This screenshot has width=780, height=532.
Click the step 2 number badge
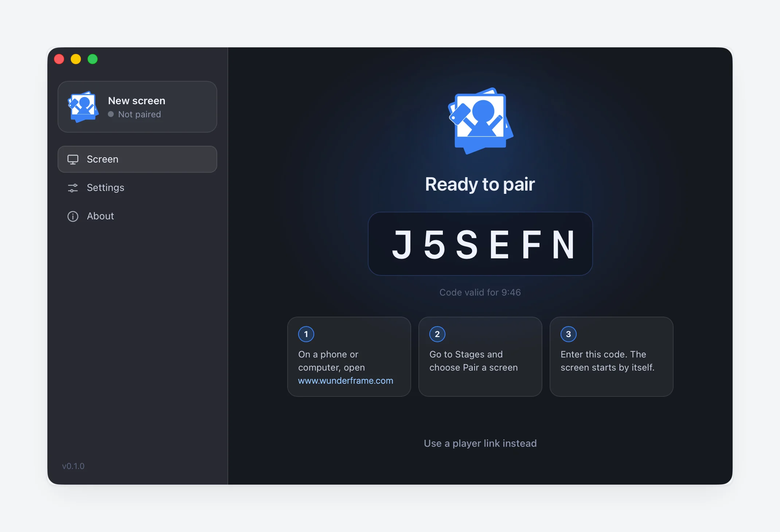pos(437,334)
